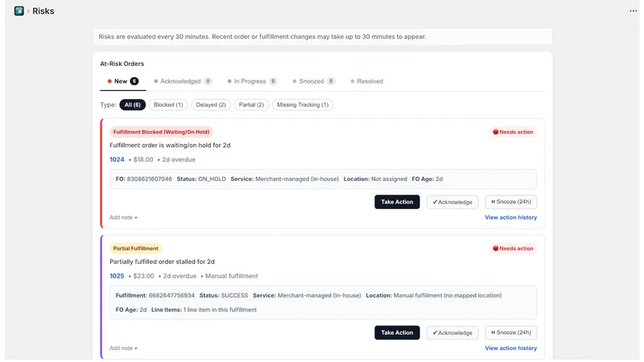Viewport: 644px width, 362px height.
Task: Open the In Progress tab
Action: [x=252, y=81]
